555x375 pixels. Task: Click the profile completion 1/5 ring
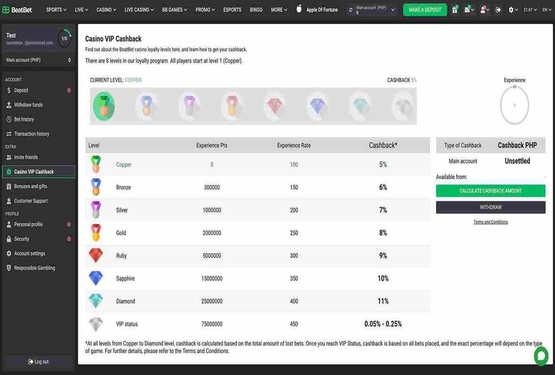click(64, 38)
